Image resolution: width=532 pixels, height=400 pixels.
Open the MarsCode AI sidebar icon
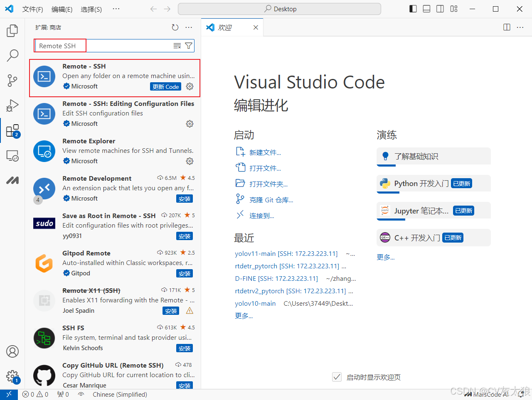(x=12, y=180)
